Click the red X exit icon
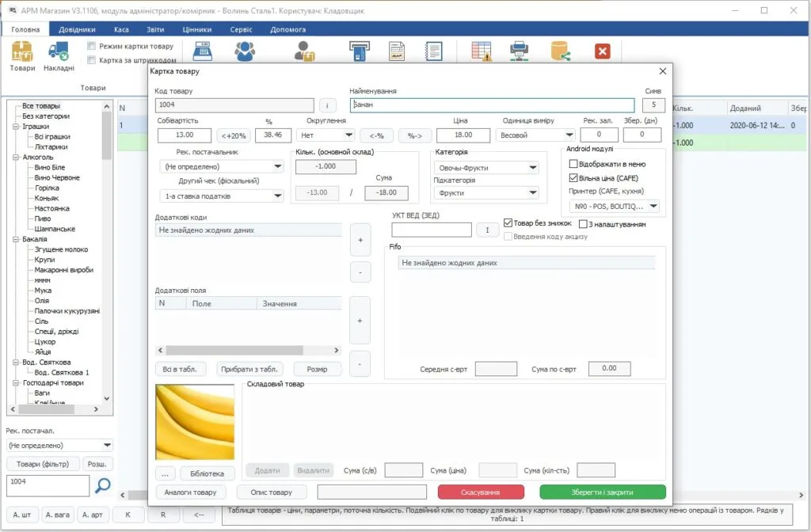The height and width of the screenshot is (532, 811). coord(602,51)
